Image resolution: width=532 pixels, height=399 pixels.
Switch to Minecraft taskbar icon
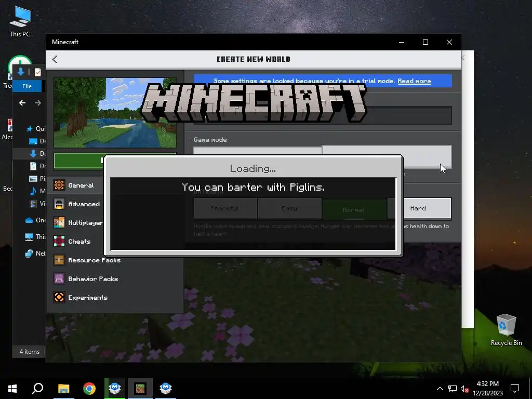point(140,389)
